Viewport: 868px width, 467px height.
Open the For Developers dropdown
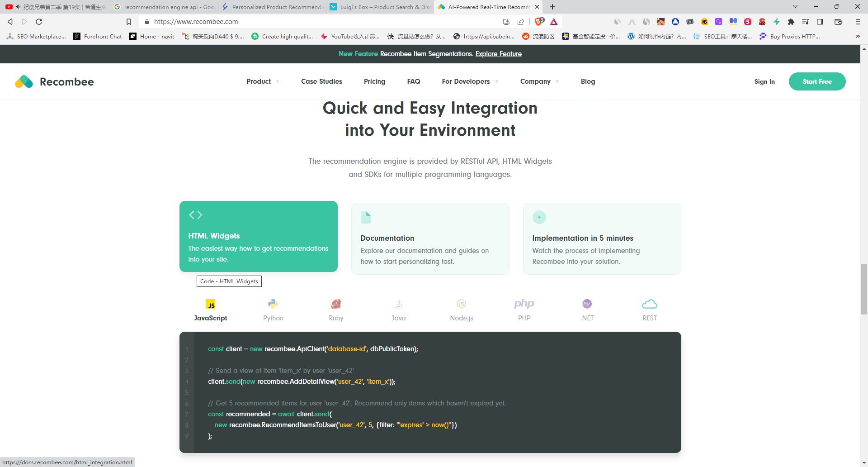coord(470,81)
